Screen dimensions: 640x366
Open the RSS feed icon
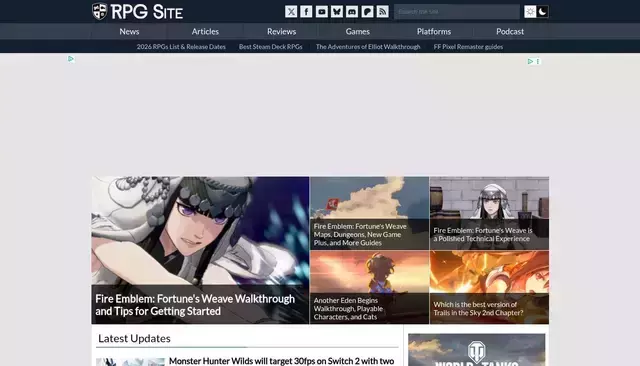coord(382,11)
